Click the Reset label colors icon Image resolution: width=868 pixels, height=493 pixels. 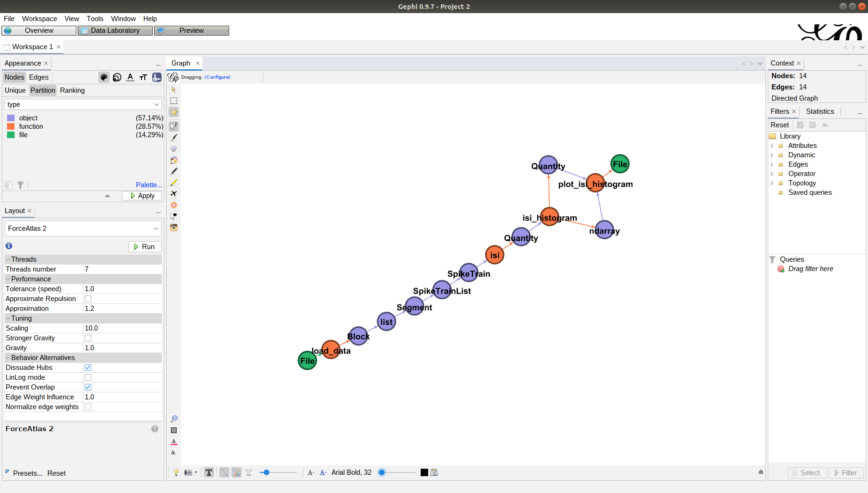[174, 441]
